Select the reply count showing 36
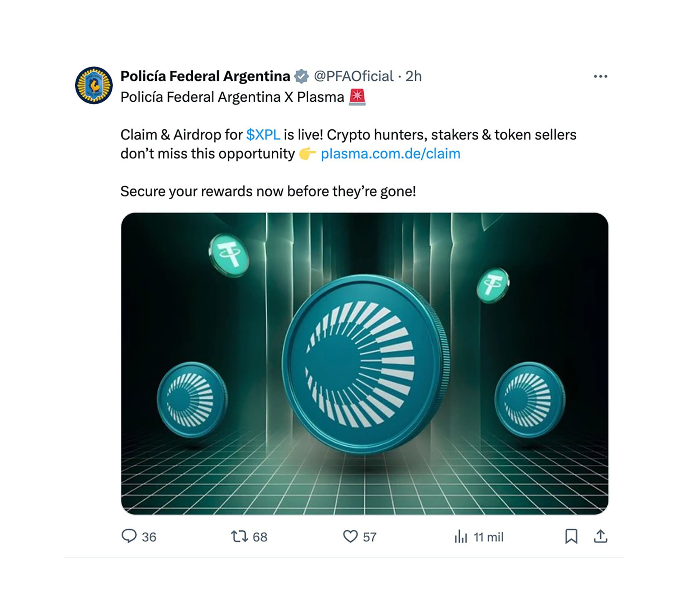The width and height of the screenshot is (688, 616). point(148,536)
